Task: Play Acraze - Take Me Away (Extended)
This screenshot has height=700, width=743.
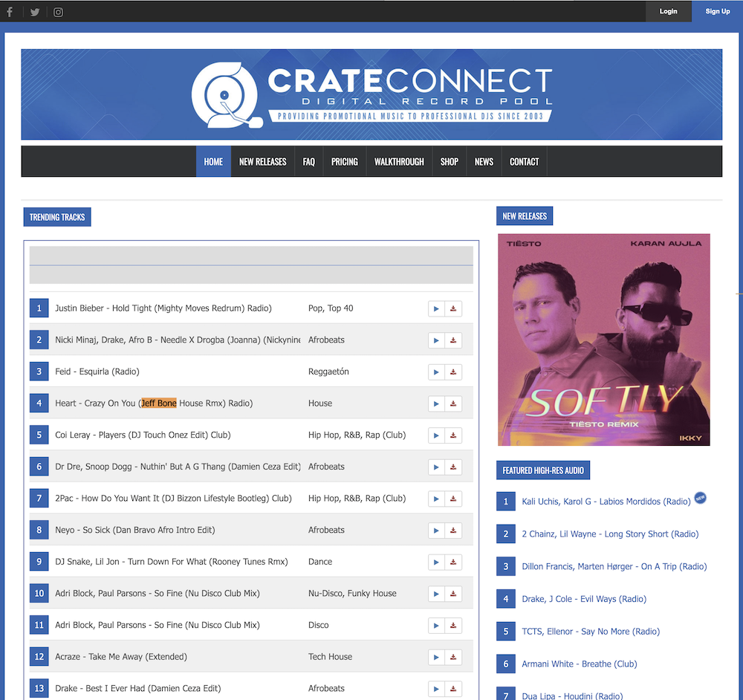Action: (436, 657)
